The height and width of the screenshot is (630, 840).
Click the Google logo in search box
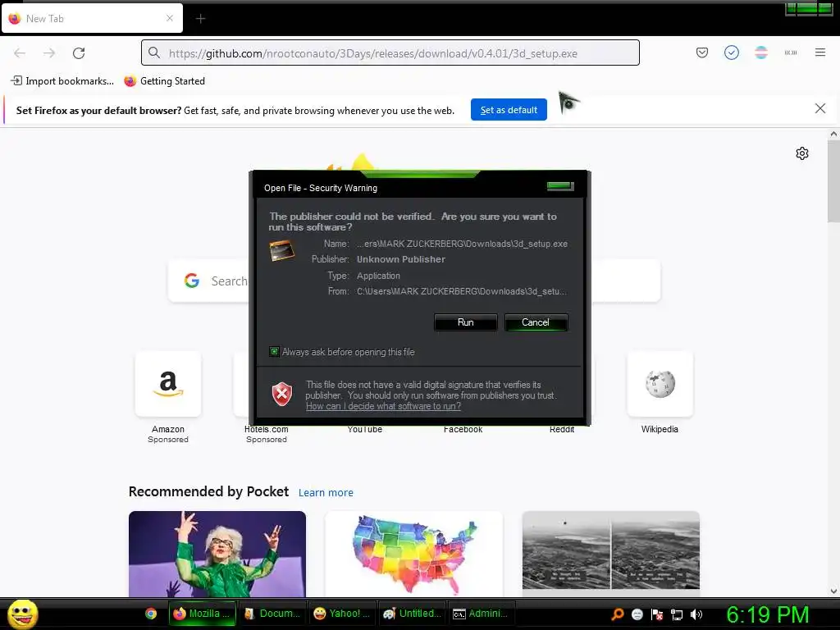click(x=192, y=281)
